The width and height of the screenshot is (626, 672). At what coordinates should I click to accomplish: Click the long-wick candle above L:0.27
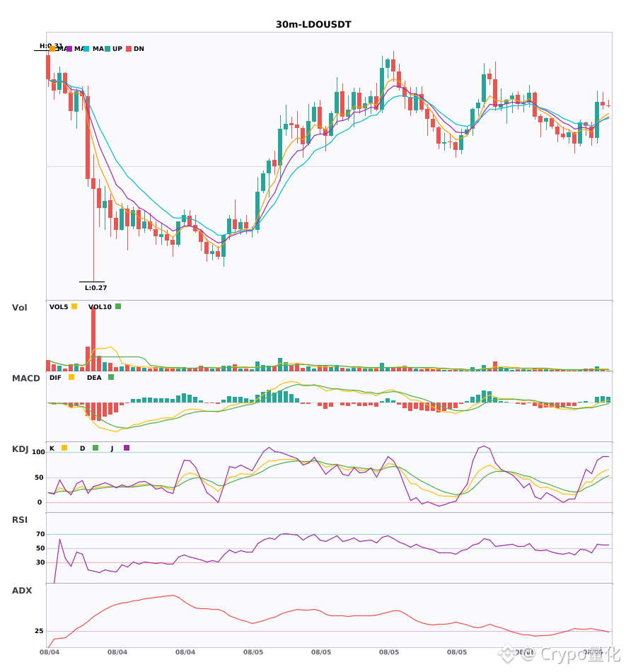[93, 219]
